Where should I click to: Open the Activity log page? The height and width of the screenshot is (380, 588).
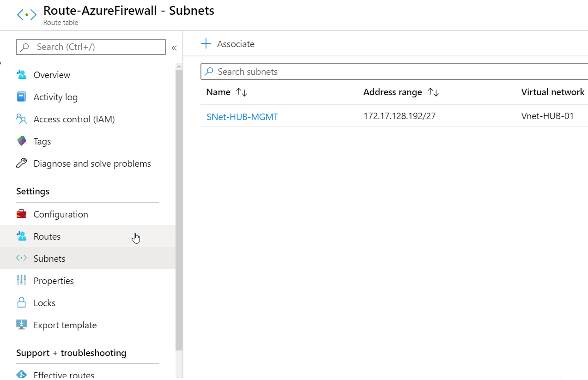coord(88,97)
